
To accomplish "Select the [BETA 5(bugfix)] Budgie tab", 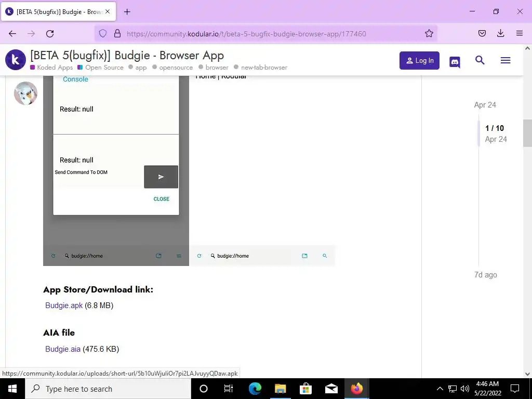I will pyautogui.click(x=58, y=11).
